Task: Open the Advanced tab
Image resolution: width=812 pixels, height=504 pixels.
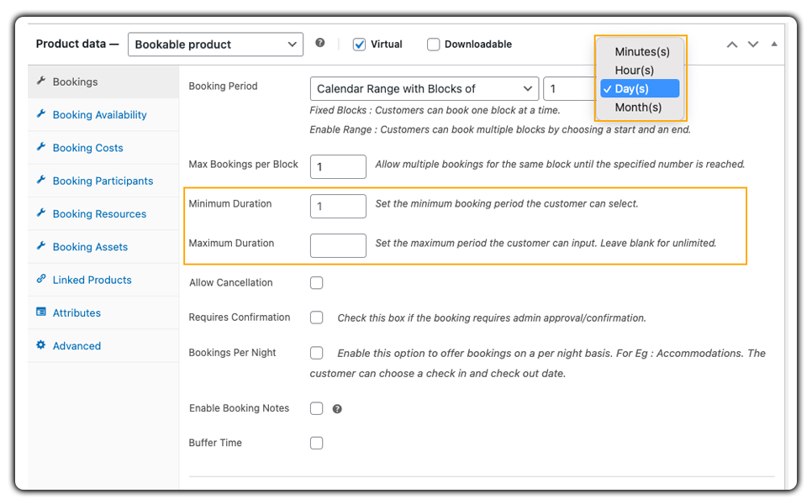Action: (103, 345)
